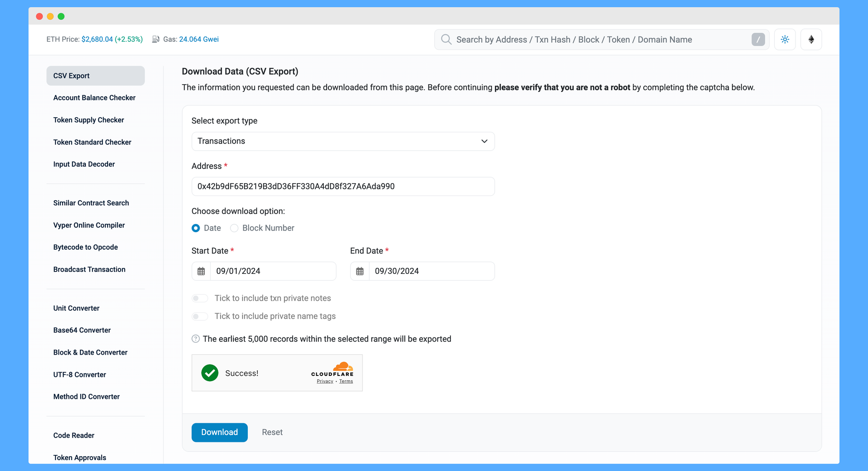
Task: Click the dark/light mode toggle icon
Action: (785, 40)
